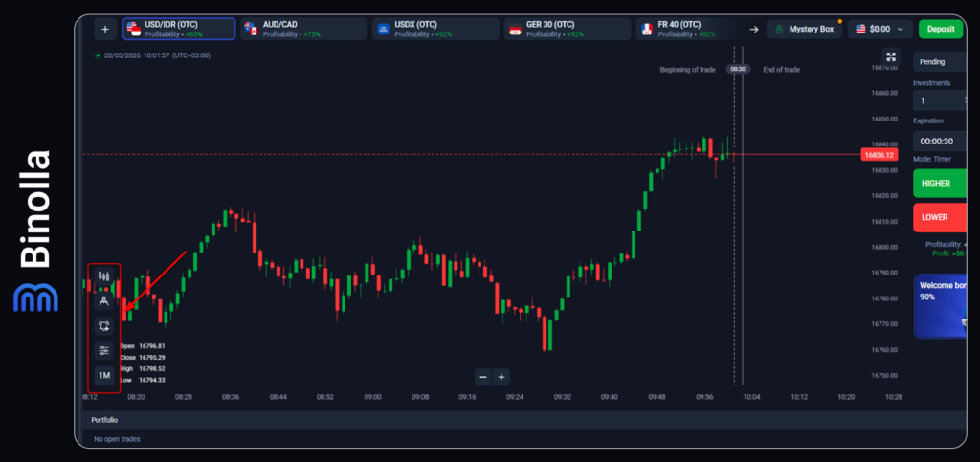Viewport: 980px width, 462px height.
Task: Click the 00:30 trade timer badge
Action: 738,69
